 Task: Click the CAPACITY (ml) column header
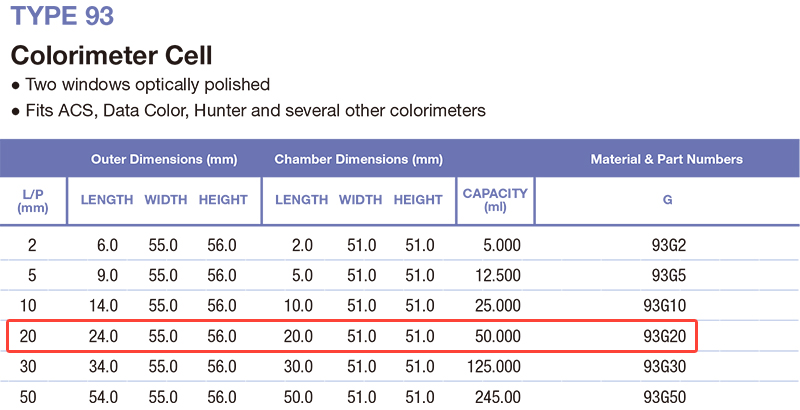click(x=495, y=200)
